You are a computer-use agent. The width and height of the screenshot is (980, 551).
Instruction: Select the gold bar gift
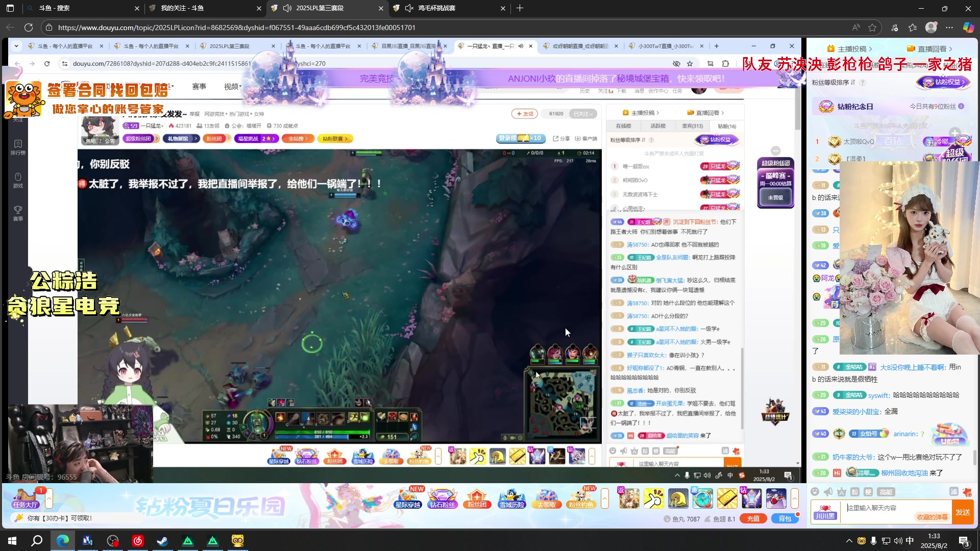(x=727, y=498)
